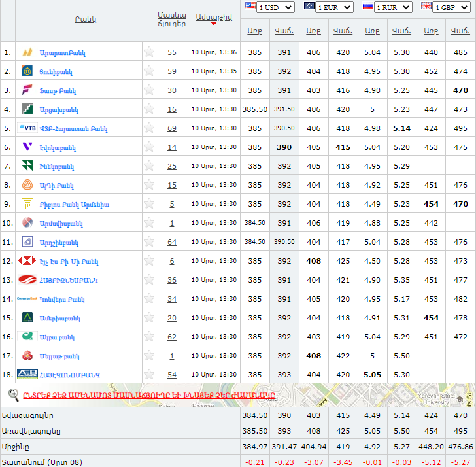
Task: Open the Կոնվերս Բանկ link
Action: coord(62,300)
